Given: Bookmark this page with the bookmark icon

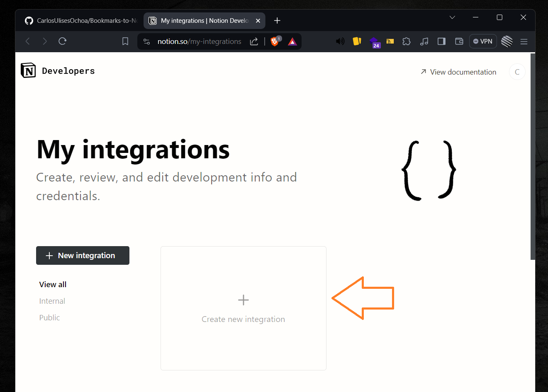Looking at the screenshot, I should point(125,41).
